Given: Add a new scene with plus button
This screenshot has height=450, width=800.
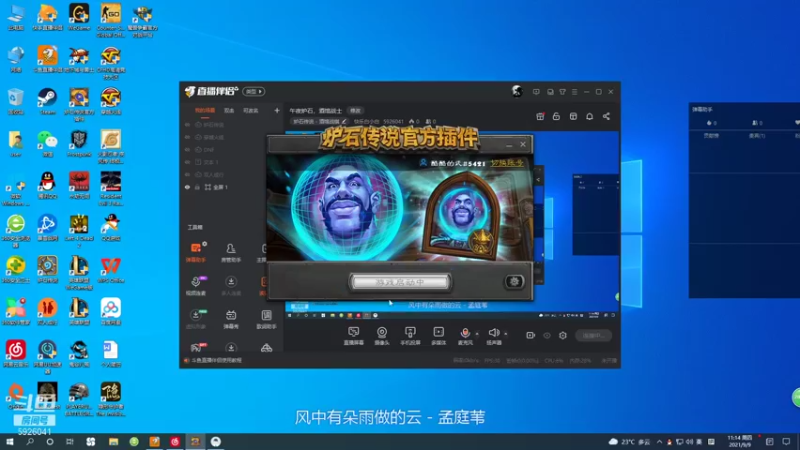Looking at the screenshot, I should point(277,110).
